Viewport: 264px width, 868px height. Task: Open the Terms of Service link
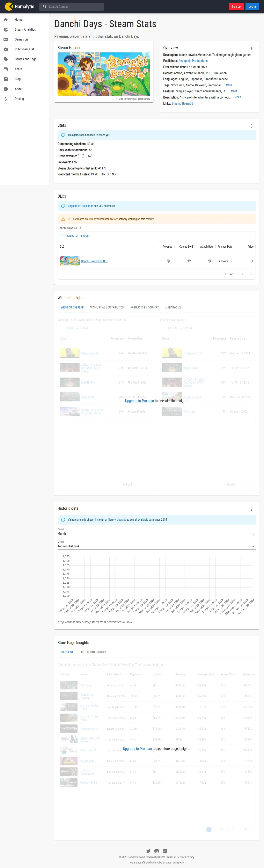(x=176, y=857)
